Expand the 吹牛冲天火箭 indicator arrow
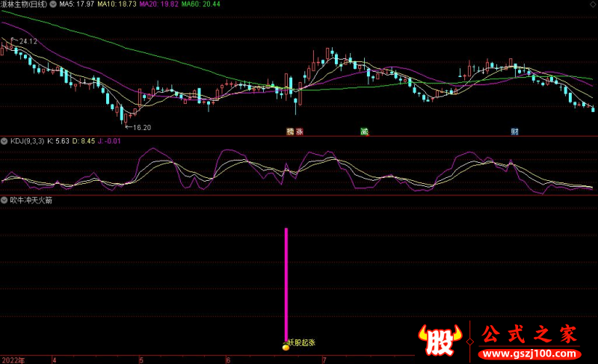 4,200
